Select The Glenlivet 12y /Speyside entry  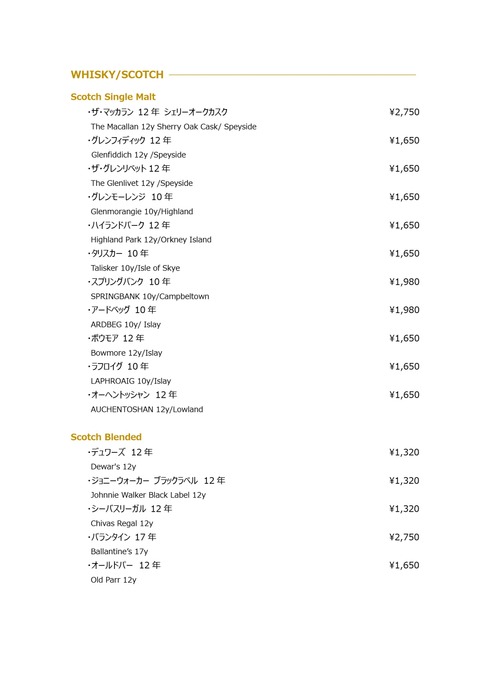pyautogui.click(x=141, y=183)
